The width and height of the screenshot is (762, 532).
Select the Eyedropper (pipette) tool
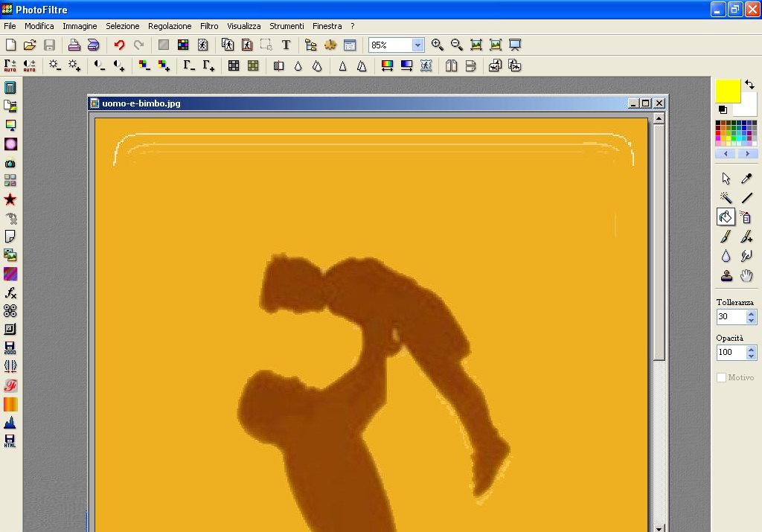746,179
